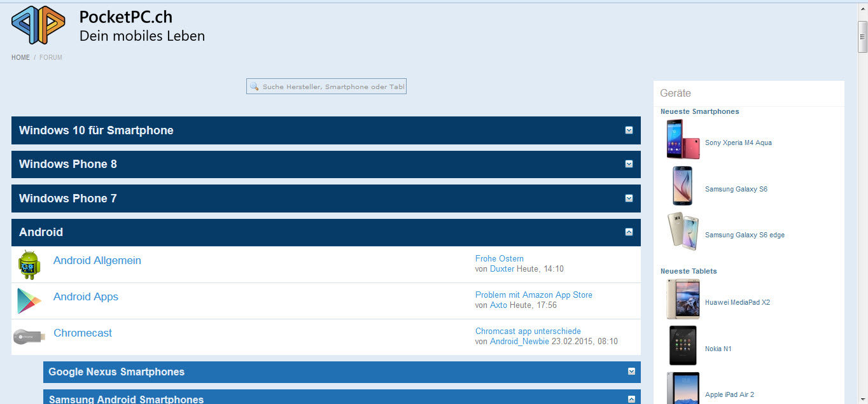Open the Chromecast forum

click(x=83, y=333)
